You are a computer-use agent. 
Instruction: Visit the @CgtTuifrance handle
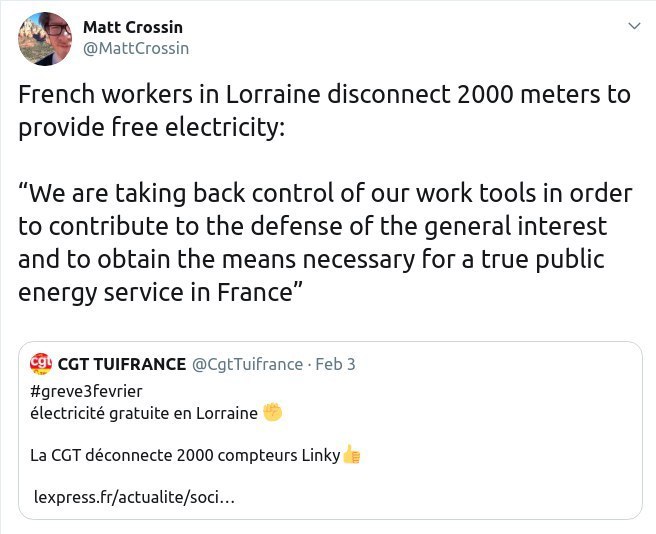[246, 364]
